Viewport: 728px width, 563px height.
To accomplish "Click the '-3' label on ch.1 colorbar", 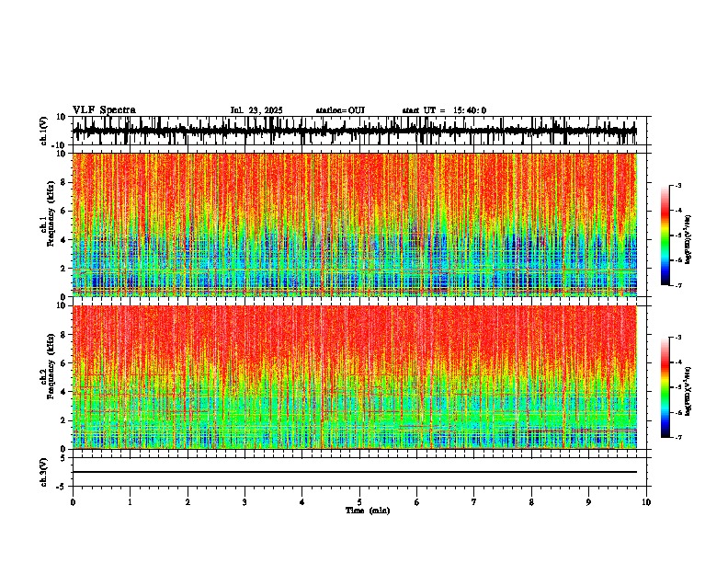I will (677, 185).
